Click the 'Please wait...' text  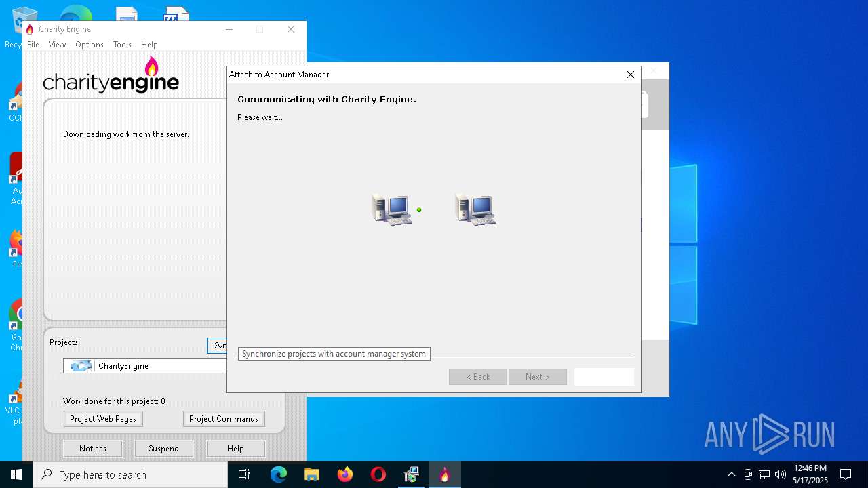coord(260,117)
